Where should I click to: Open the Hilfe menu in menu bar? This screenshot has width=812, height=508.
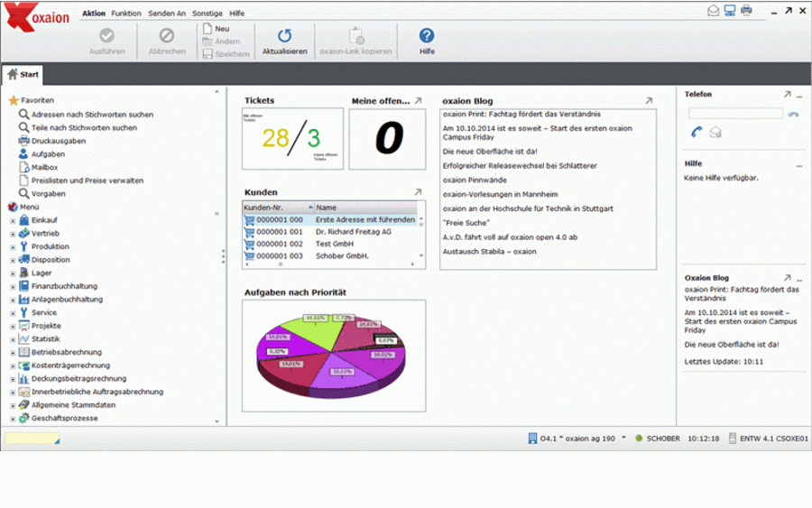pos(236,14)
